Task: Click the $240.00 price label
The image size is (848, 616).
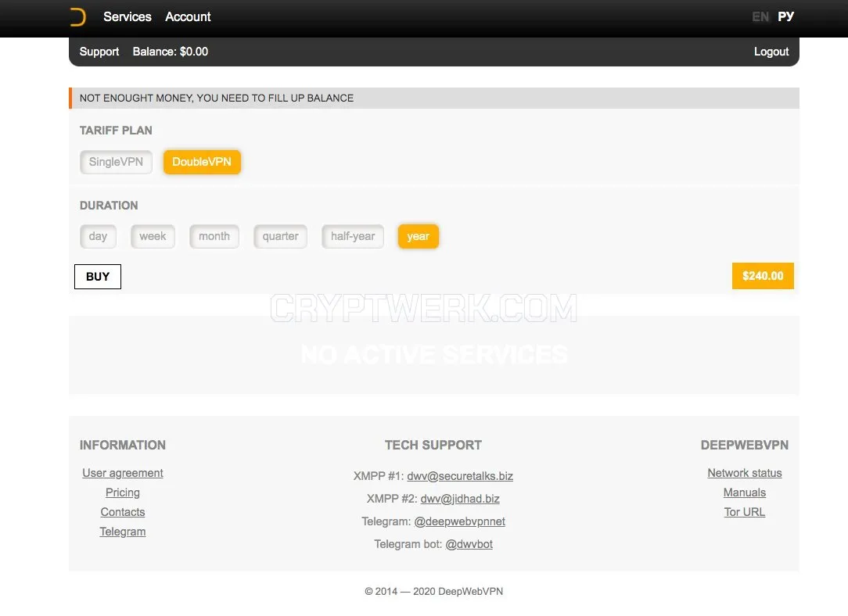Action: [x=763, y=276]
